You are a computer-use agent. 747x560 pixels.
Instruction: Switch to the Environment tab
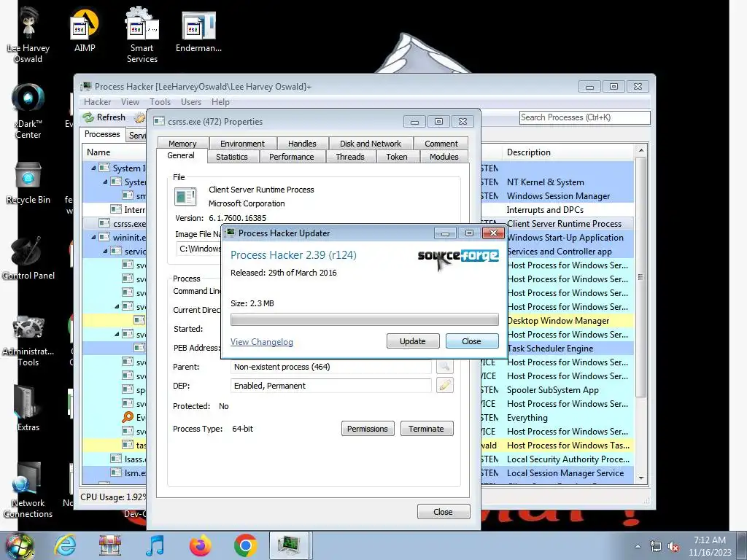242,144
